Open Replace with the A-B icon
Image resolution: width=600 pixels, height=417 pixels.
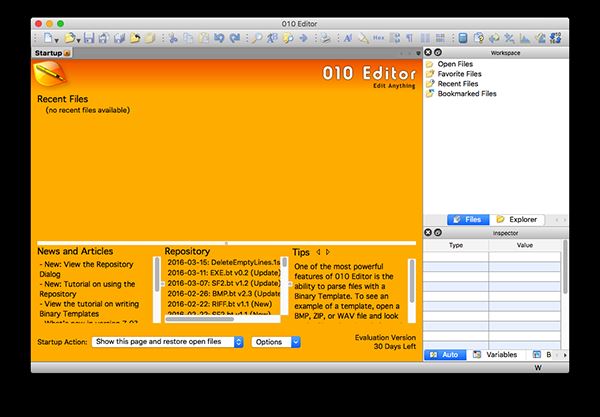click(272, 38)
